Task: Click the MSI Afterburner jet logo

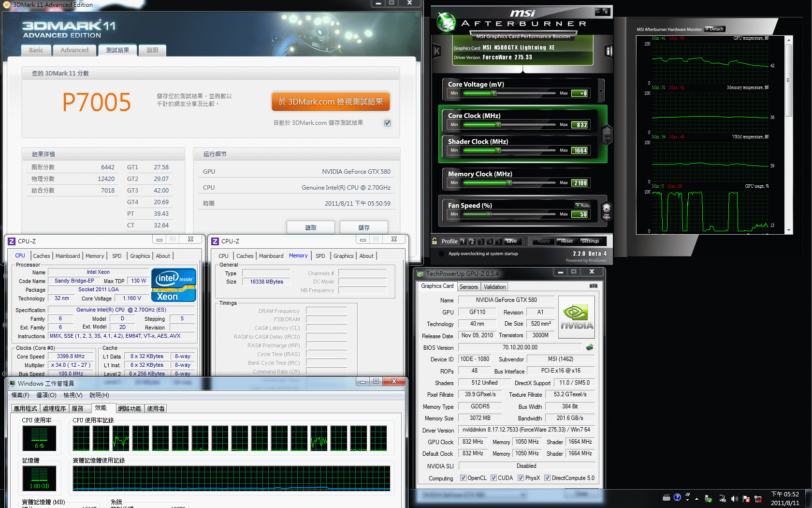Action: point(446,22)
